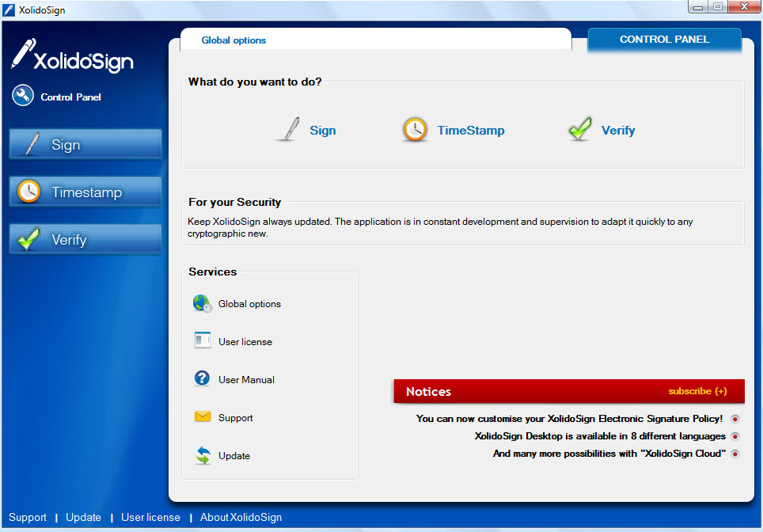This screenshot has width=763, height=532.
Task: Click the blue question mark icon for User Manual
Action: pyautogui.click(x=202, y=378)
